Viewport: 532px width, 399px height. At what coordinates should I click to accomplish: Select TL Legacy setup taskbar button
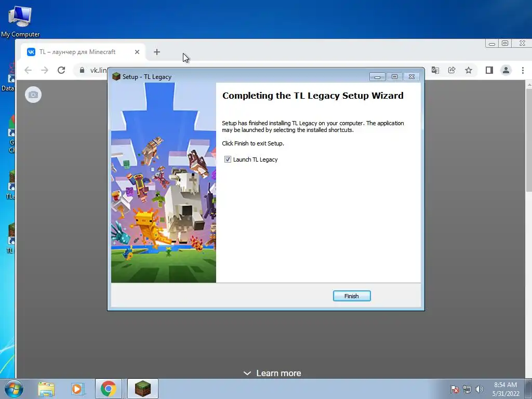pos(142,389)
